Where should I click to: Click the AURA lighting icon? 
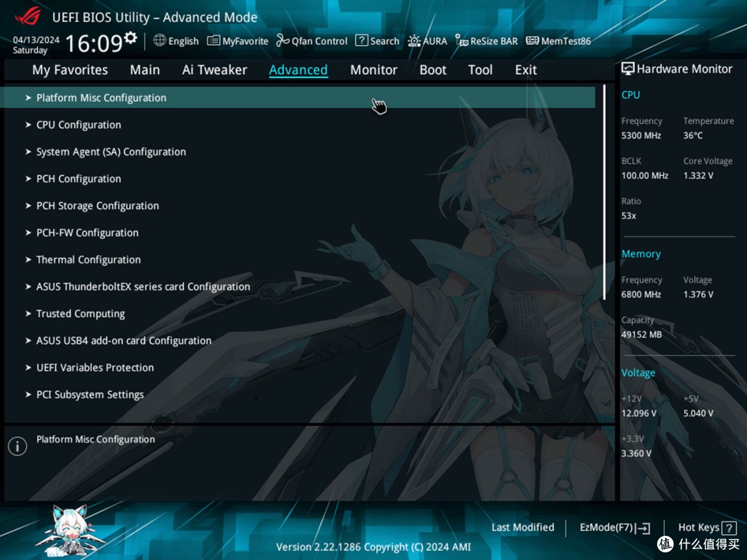[414, 41]
